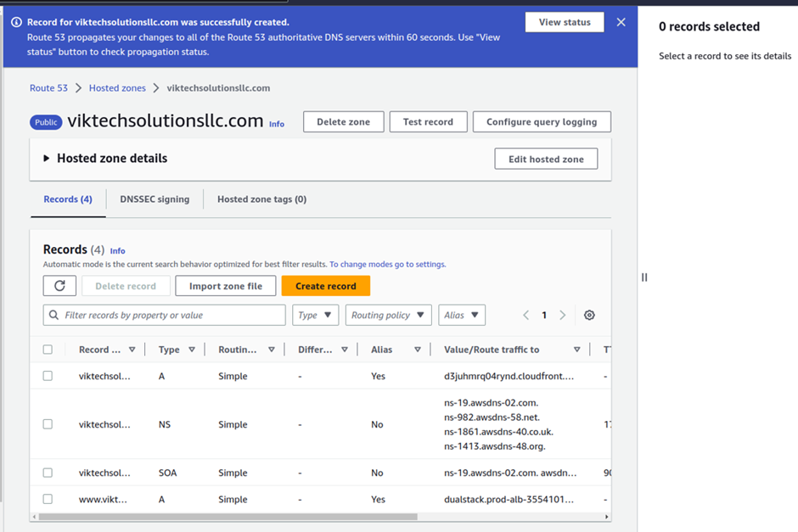Image resolution: width=798 pixels, height=532 pixels.
Task: Open the records table settings gear
Action: tap(589, 315)
